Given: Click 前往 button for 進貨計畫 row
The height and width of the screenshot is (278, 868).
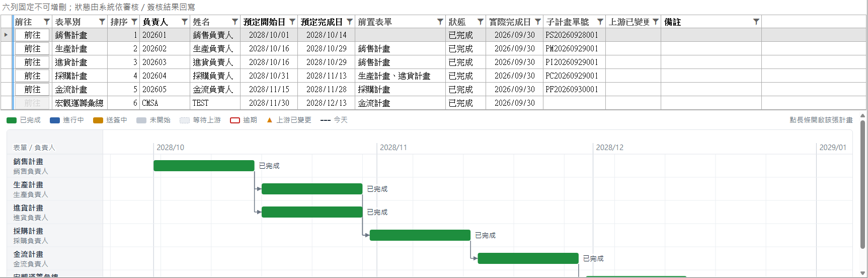Looking at the screenshot, I should 32,62.
